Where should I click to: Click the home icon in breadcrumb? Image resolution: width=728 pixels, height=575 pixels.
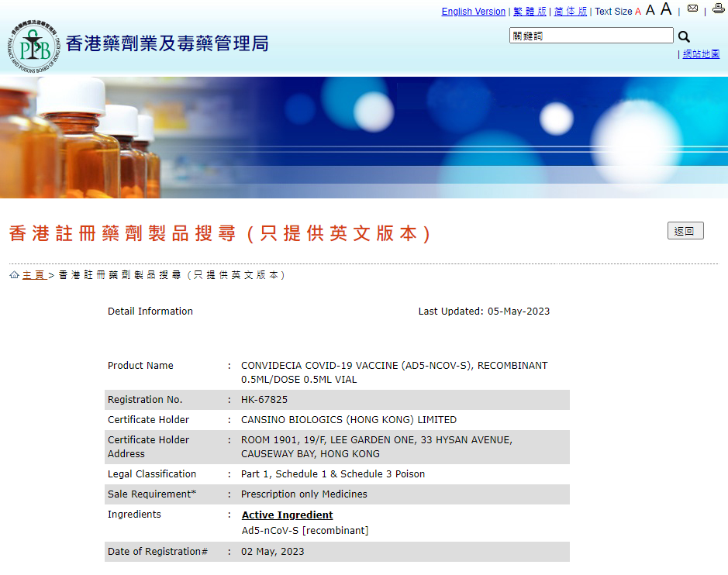point(14,275)
